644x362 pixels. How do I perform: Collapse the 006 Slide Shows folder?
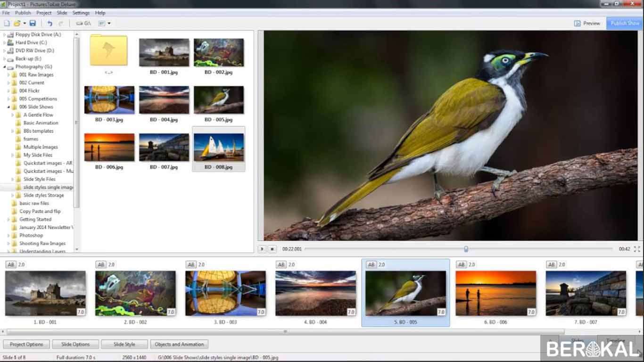[x=9, y=107]
